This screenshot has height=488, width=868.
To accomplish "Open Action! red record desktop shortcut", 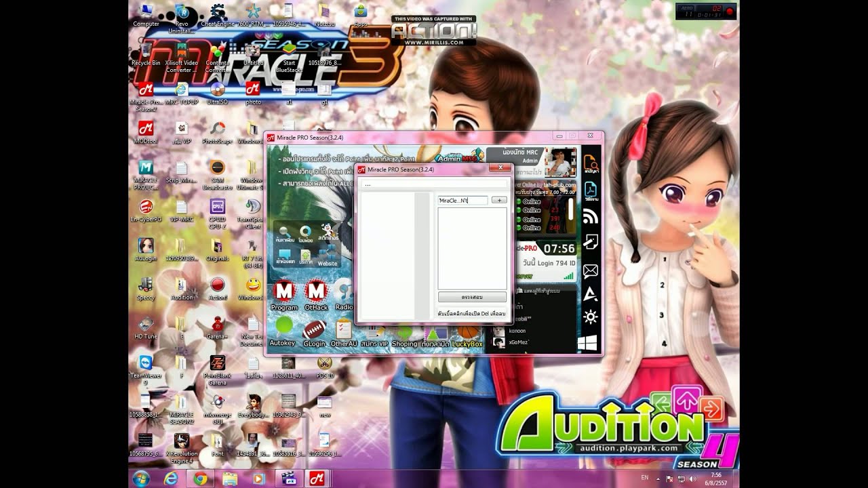I will point(218,288).
